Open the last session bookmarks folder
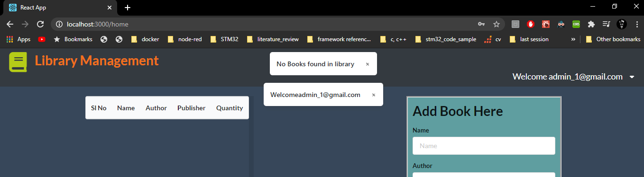Image resolution: width=644 pixels, height=177 pixels. coord(529,39)
